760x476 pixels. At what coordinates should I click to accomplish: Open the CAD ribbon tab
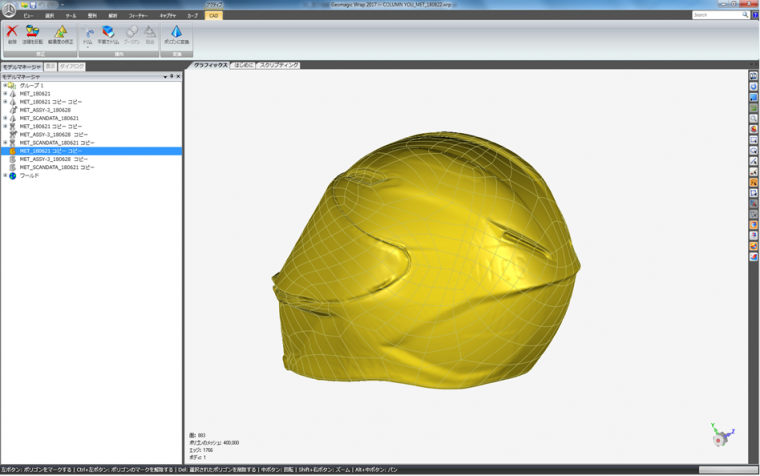(x=213, y=16)
